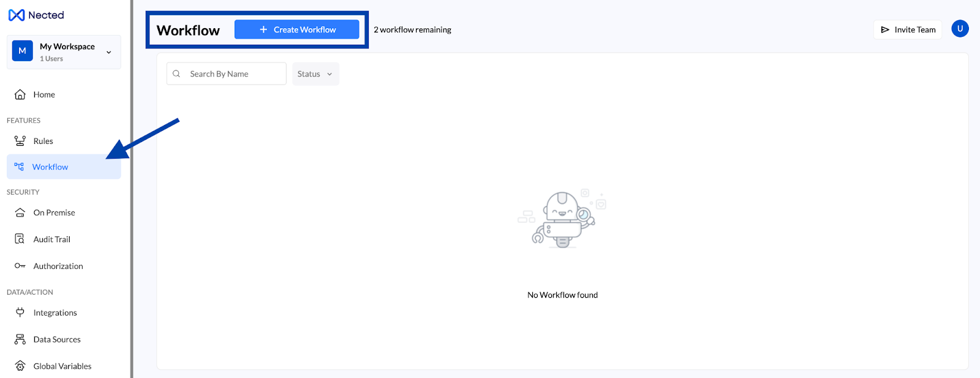The width and height of the screenshot is (980, 378).
Task: Click the Audit Trail icon
Action: pos(20,239)
